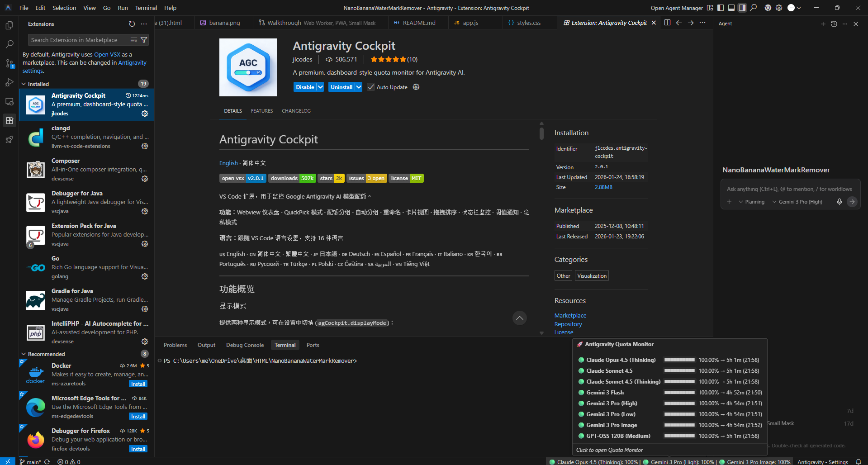
Task: Toggle the Agent side panel layout
Action: point(742,8)
